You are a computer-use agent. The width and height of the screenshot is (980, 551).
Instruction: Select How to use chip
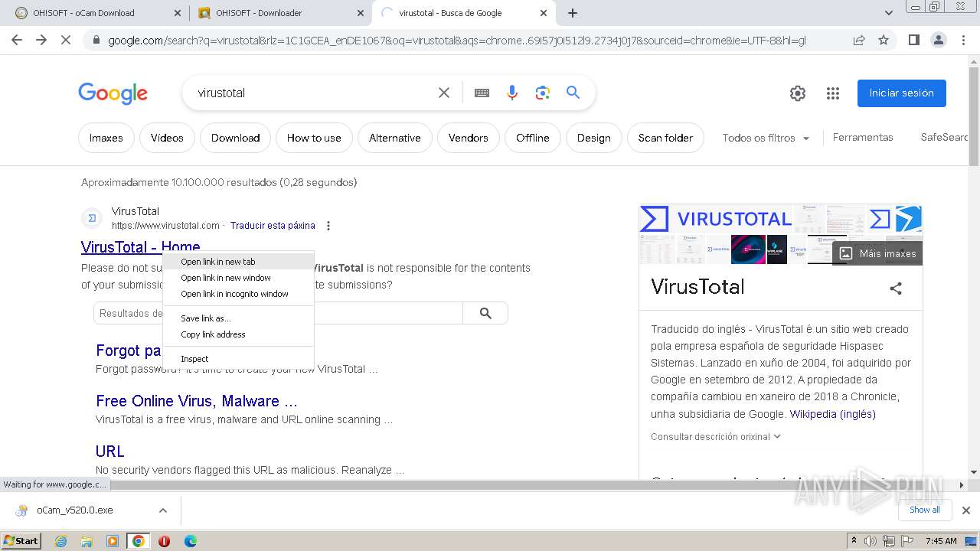point(314,138)
